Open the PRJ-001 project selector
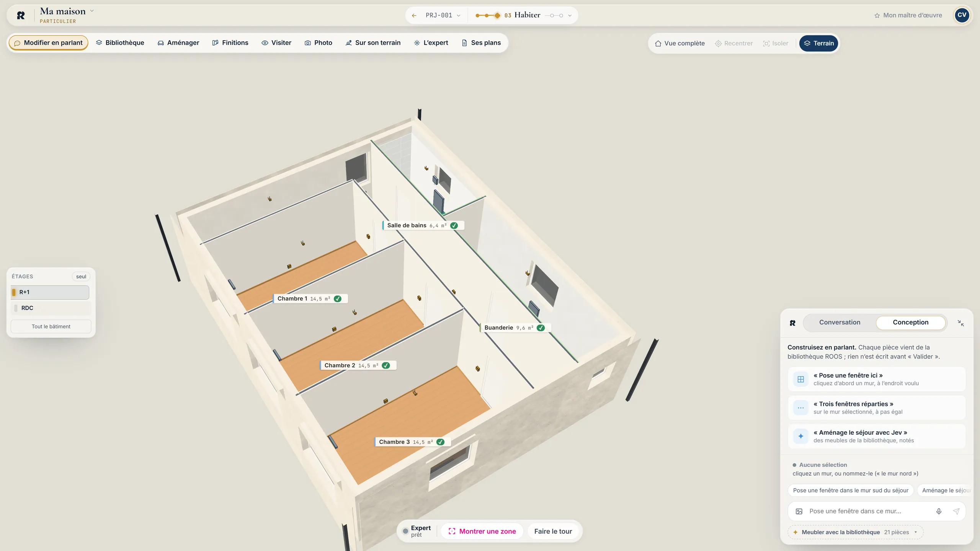This screenshot has width=980, height=551. click(443, 16)
